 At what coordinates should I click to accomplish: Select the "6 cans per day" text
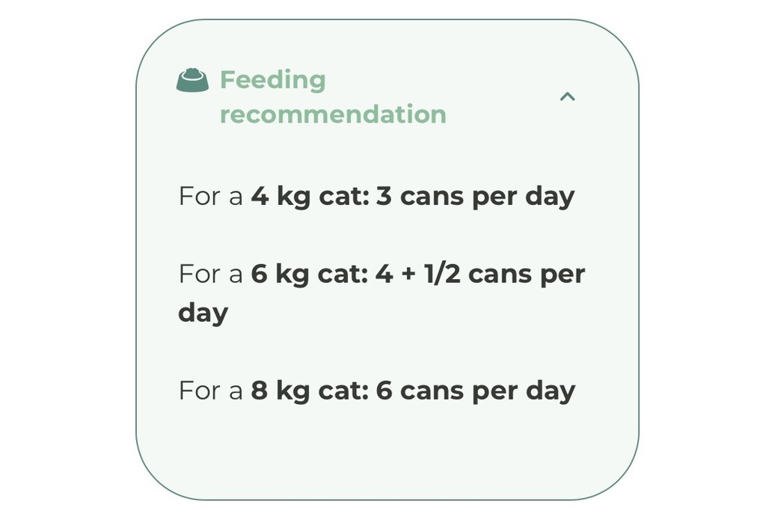pos(475,391)
